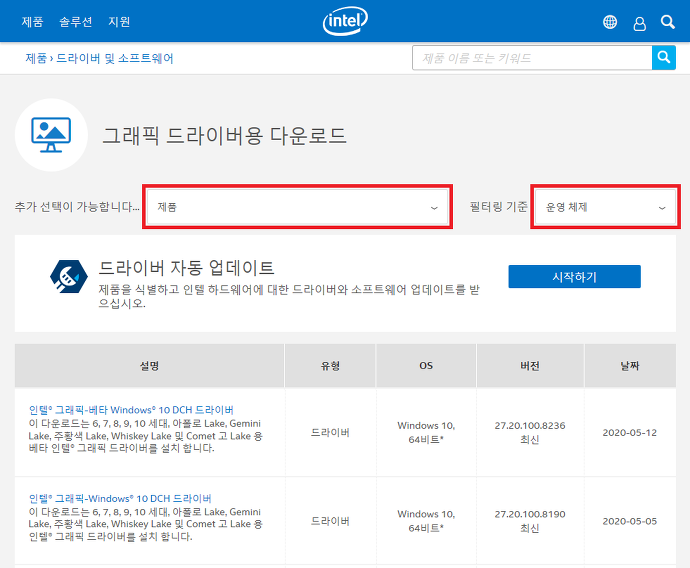Open the 지원 menu in header

(x=119, y=22)
